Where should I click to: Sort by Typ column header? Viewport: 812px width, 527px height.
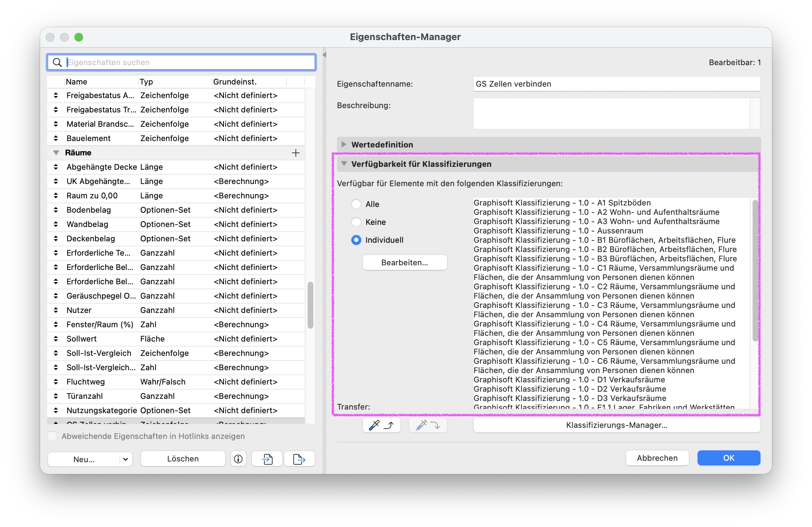point(175,82)
